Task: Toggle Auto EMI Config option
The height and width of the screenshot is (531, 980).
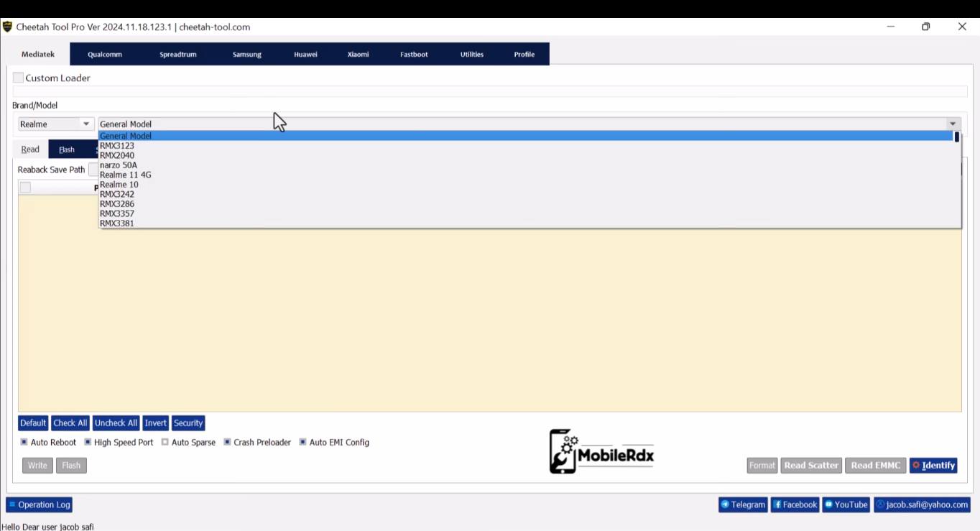Action: coord(302,442)
